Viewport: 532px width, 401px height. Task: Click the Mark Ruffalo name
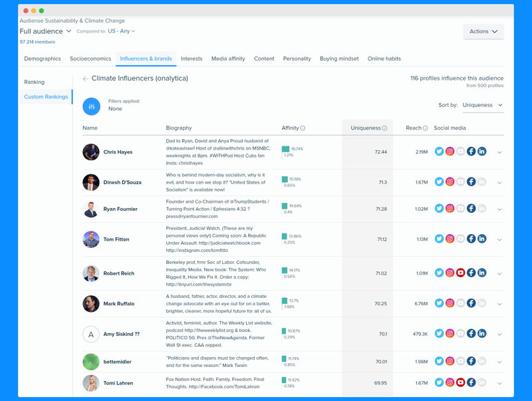119,304
